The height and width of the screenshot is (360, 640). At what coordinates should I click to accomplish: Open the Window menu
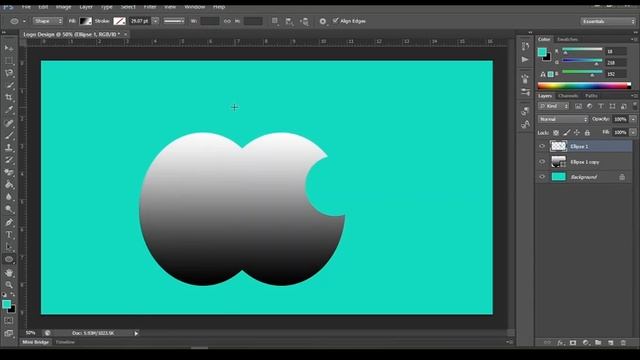(x=195, y=7)
